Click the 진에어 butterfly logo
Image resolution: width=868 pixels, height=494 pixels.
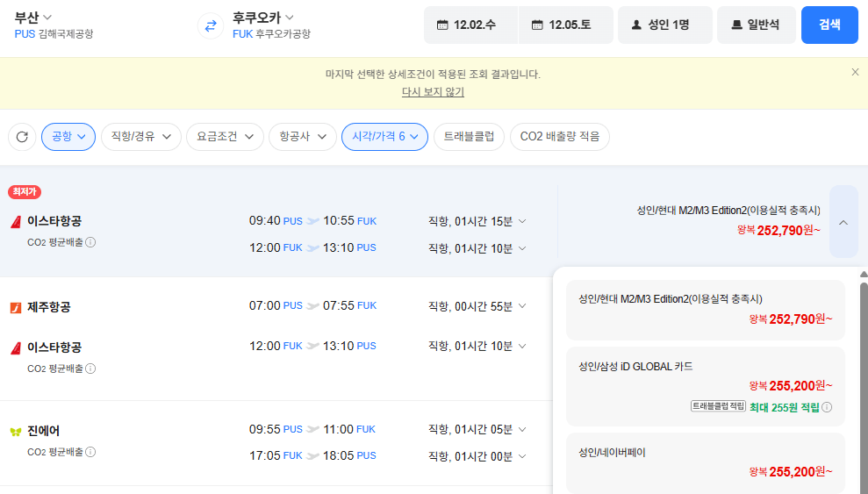coord(16,432)
